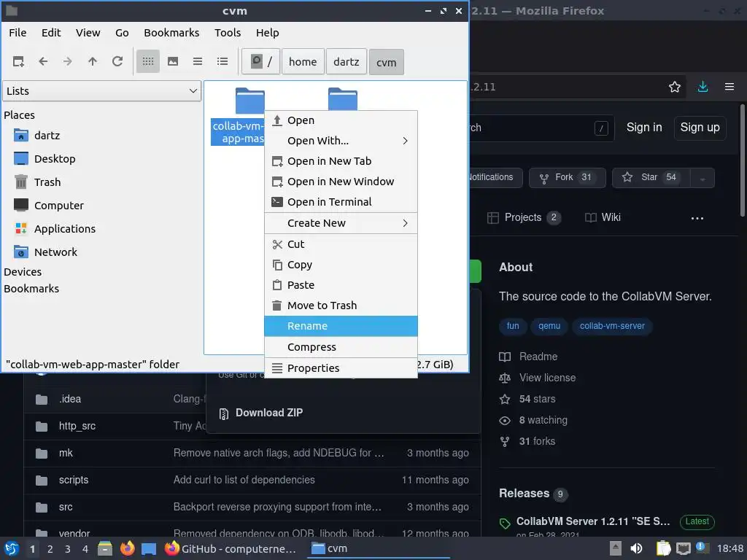Screen dimensions: 747x560
Task: Click the collab-vm-server topic tag
Action: pos(612,326)
